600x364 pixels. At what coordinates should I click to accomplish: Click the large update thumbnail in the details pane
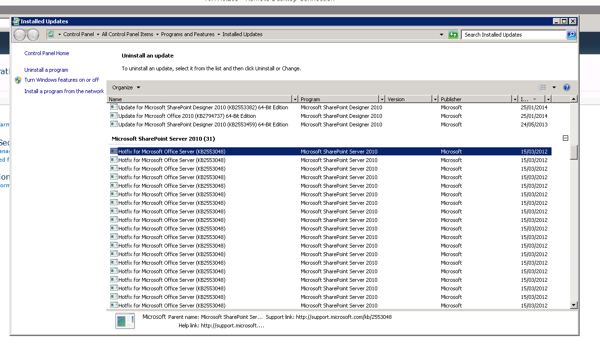tap(125, 321)
